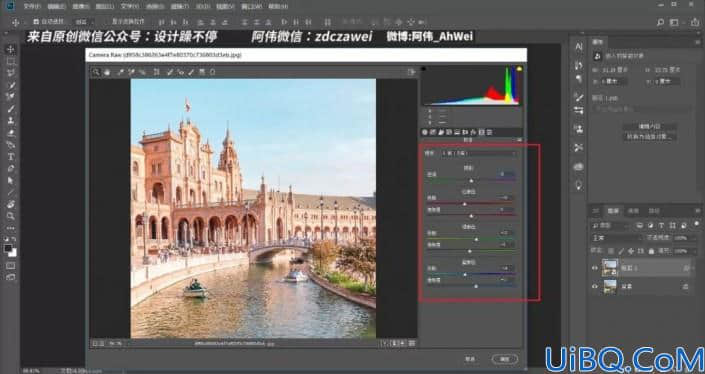Click the Camera Raw Graduated Filter tool

click(202, 72)
